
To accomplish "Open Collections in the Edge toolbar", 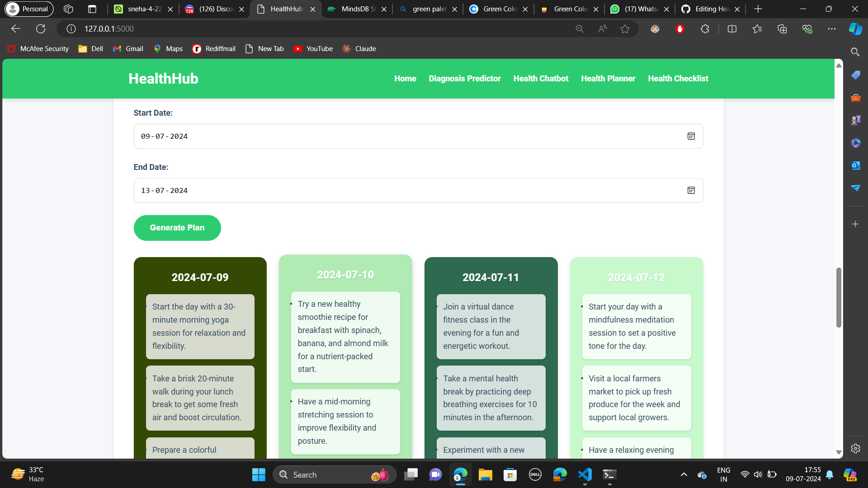I will 782,28.
